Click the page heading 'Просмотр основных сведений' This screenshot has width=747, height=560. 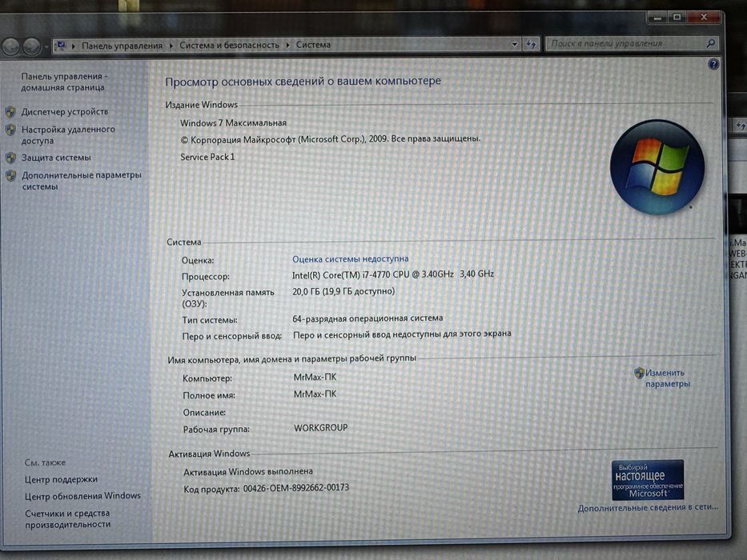[x=303, y=82]
